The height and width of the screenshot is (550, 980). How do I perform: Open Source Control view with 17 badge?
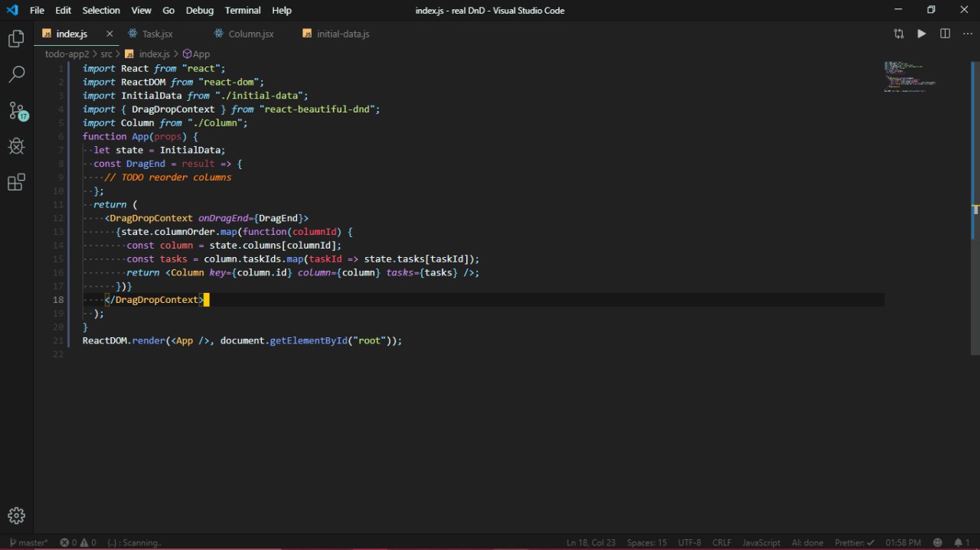coord(16,110)
